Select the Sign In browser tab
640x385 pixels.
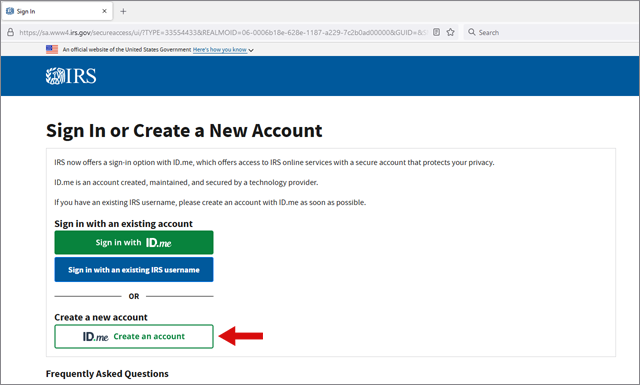pyautogui.click(x=57, y=11)
